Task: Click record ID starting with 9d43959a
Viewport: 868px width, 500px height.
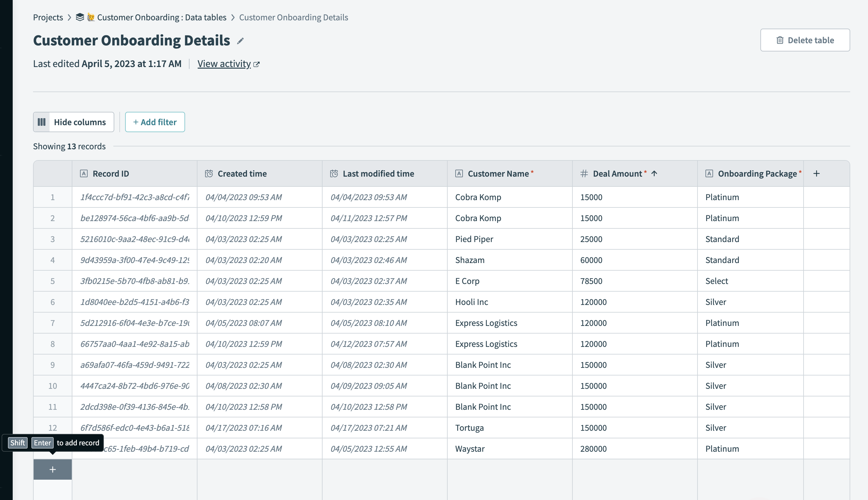Action: pos(135,260)
